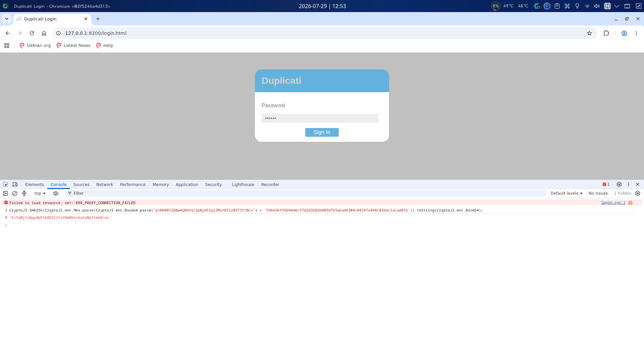This screenshot has width=644, height=362.
Task: Switch to the Network tab
Action: click(105, 185)
